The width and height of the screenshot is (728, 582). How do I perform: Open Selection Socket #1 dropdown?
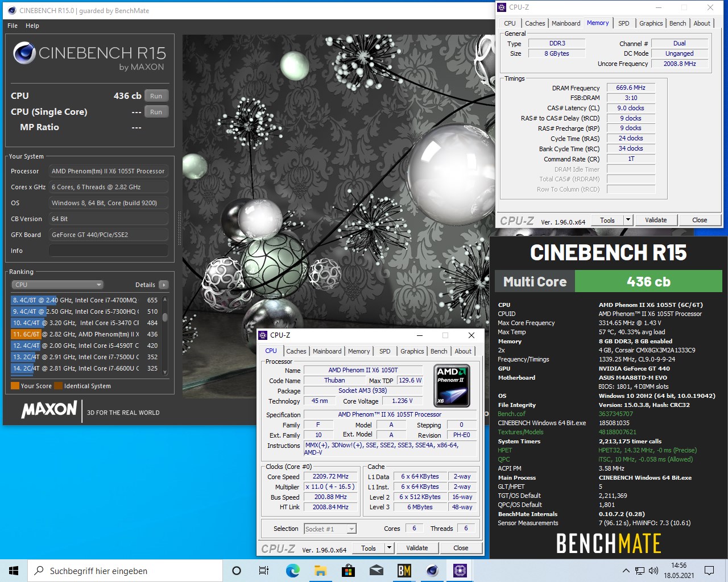tap(330, 529)
